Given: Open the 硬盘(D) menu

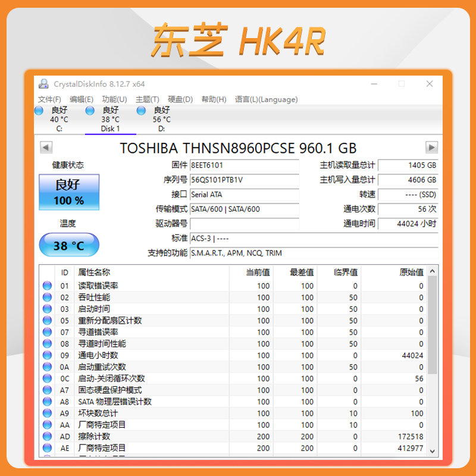Looking at the screenshot, I should (180, 99).
